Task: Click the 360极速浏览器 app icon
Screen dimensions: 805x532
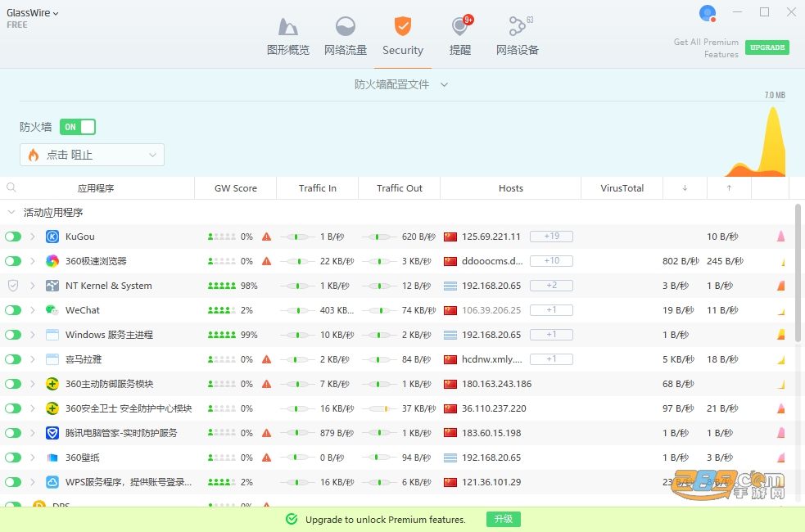Action: (x=52, y=261)
